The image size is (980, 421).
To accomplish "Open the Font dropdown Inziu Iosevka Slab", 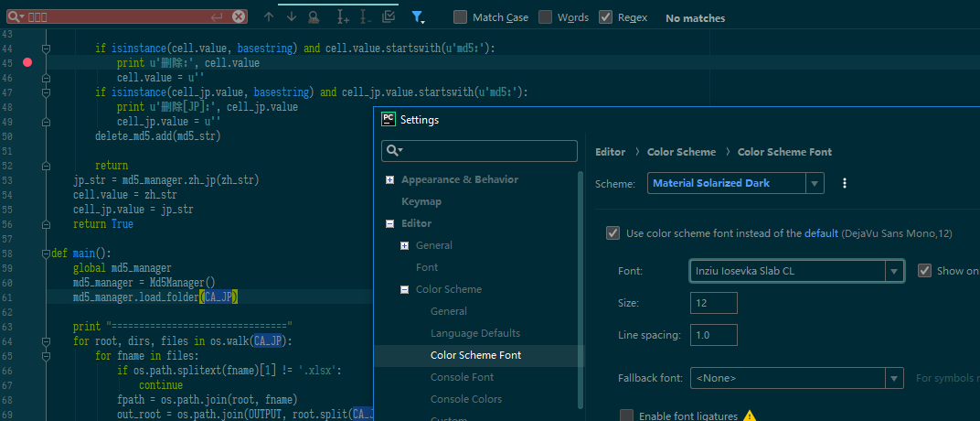I will (894, 271).
